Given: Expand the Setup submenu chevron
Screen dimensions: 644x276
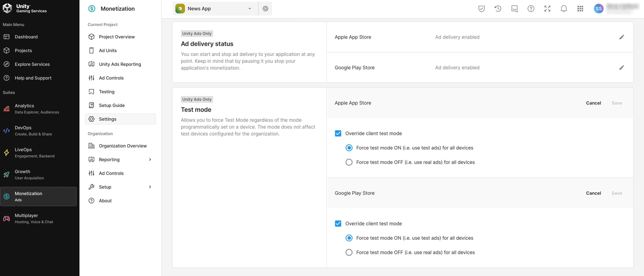Looking at the screenshot, I should tap(150, 187).
